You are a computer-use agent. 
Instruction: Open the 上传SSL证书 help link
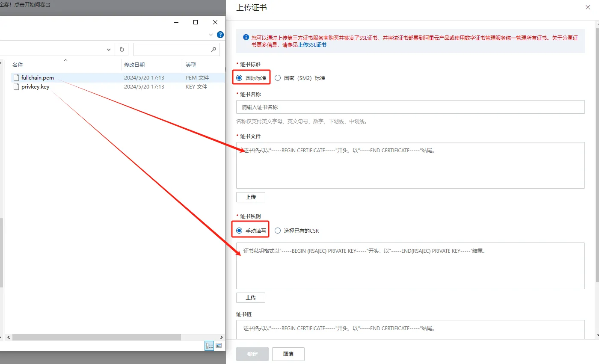click(x=312, y=44)
